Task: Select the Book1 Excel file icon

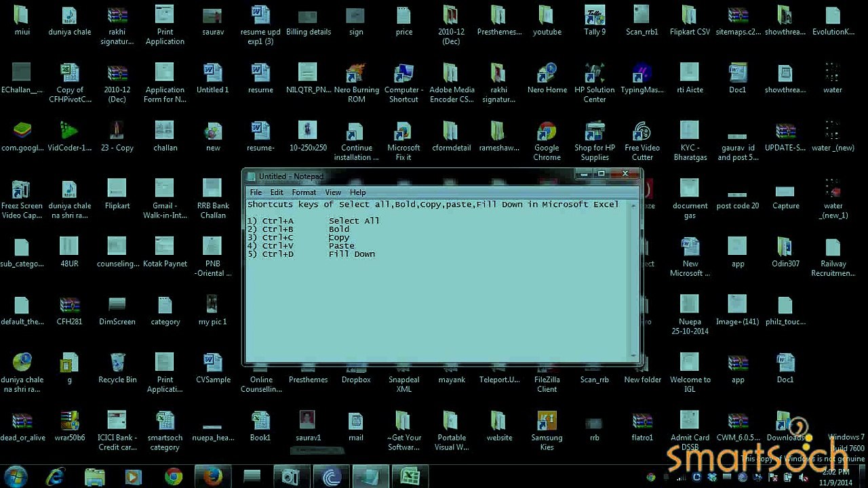Action: pyautogui.click(x=260, y=426)
